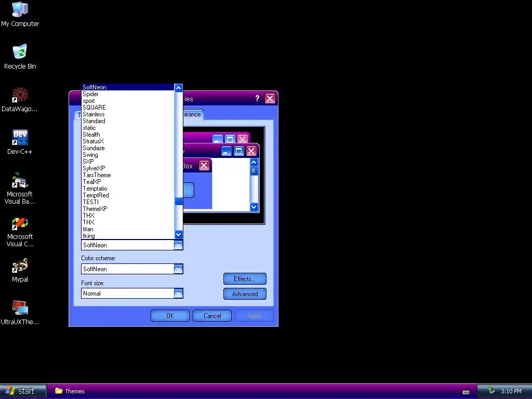Choose Sundaze in the style list
The image size is (532, 399).
coord(128,148)
